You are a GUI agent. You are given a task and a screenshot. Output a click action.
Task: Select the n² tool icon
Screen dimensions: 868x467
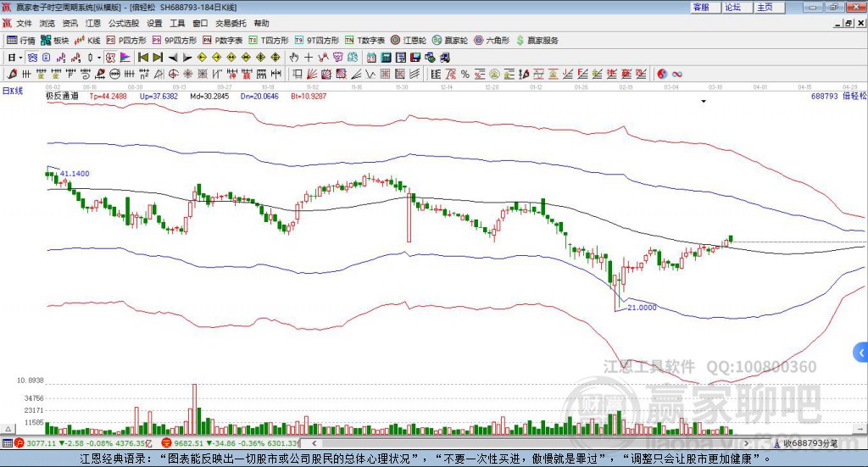[x=144, y=74]
